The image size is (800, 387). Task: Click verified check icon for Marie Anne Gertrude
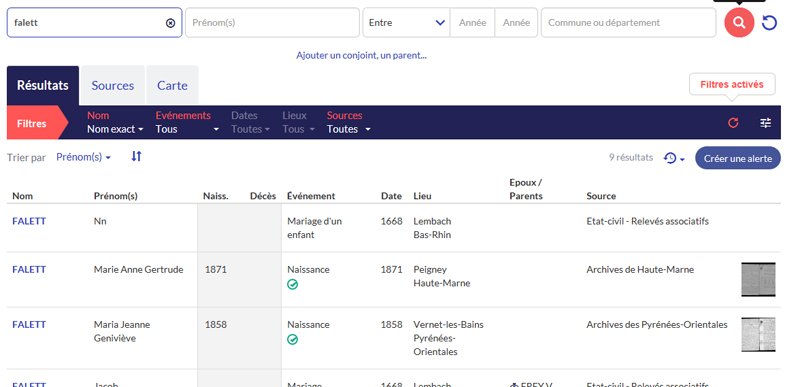(x=292, y=285)
